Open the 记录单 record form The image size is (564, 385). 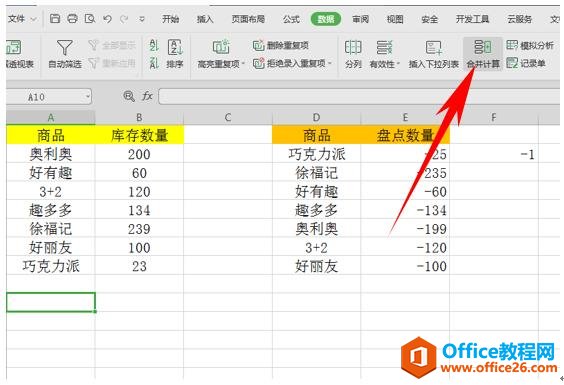pyautogui.click(x=526, y=63)
